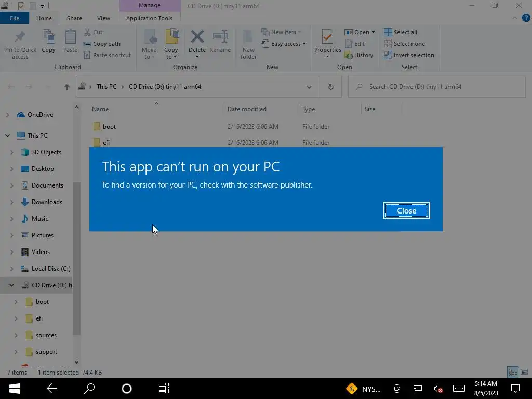
Task: Click Select none in the ribbon
Action: (x=404, y=44)
